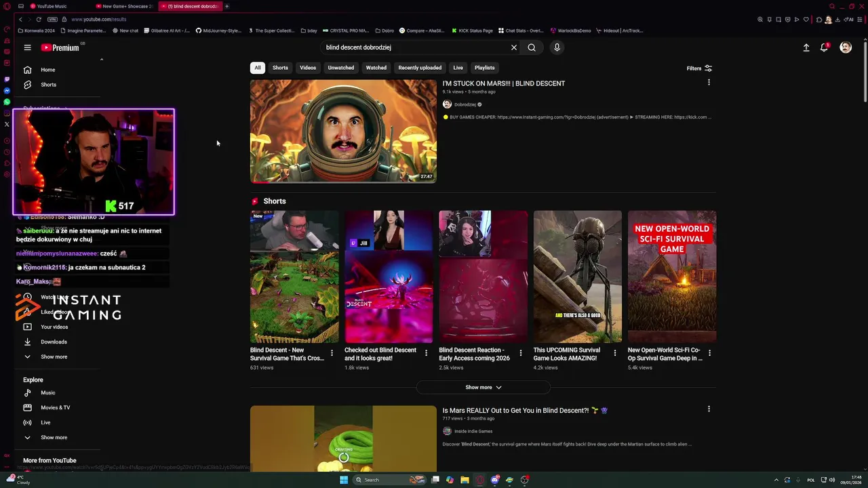Open the account avatar menu
The image size is (868, 488).
pos(846,47)
